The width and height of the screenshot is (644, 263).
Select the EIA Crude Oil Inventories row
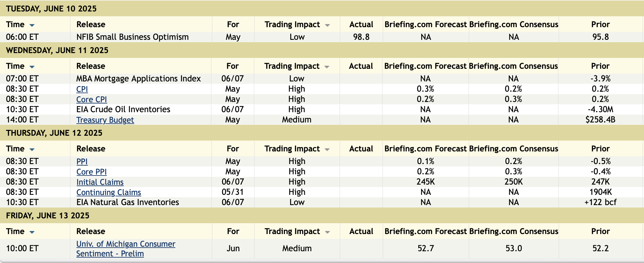point(123,109)
